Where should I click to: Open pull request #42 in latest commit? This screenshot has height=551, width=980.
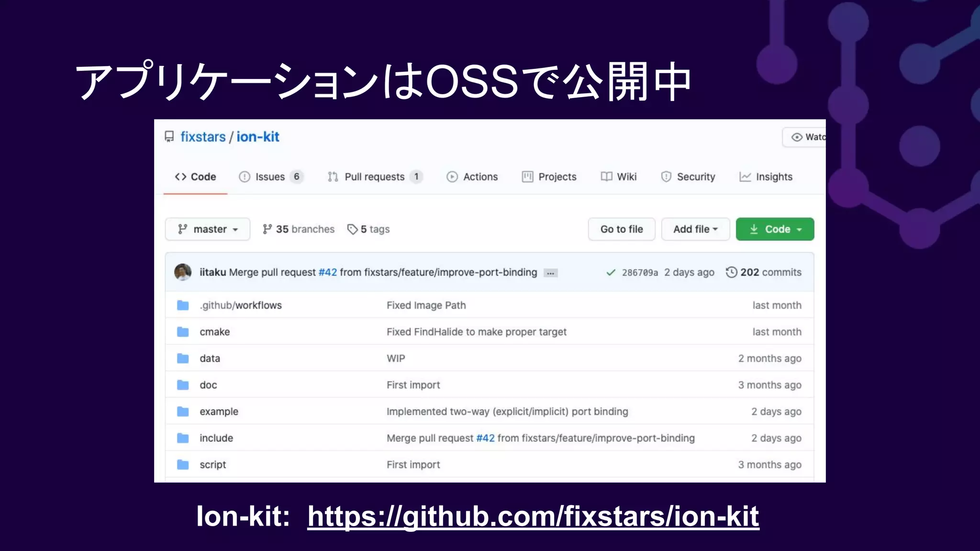328,272
